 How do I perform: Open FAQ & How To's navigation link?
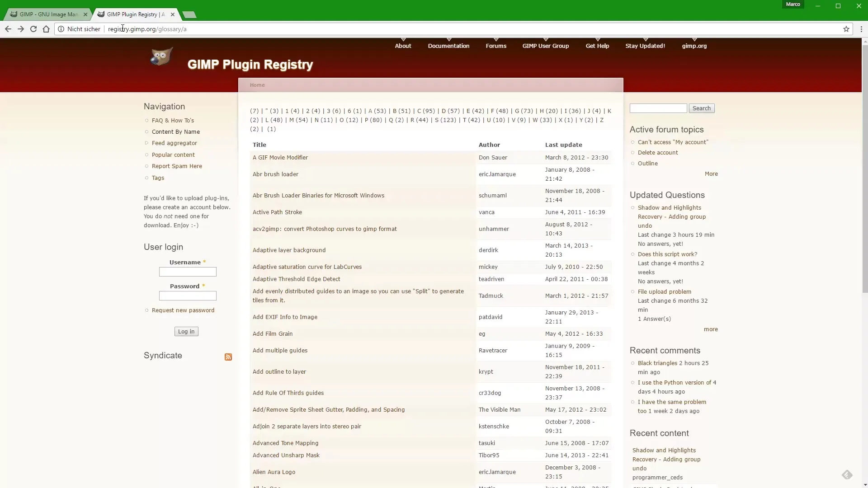173,121
